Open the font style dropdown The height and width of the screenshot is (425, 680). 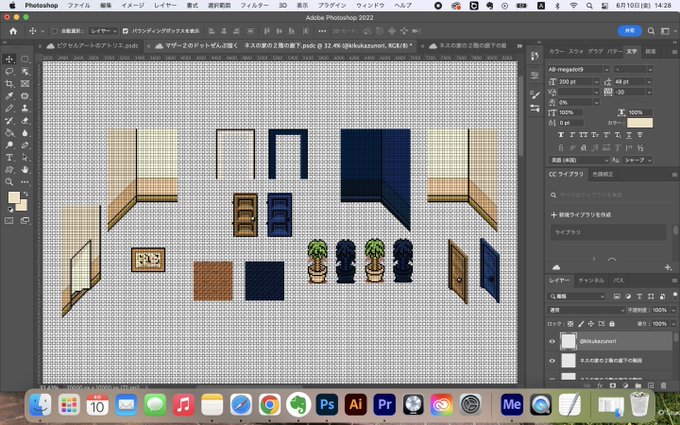650,69
